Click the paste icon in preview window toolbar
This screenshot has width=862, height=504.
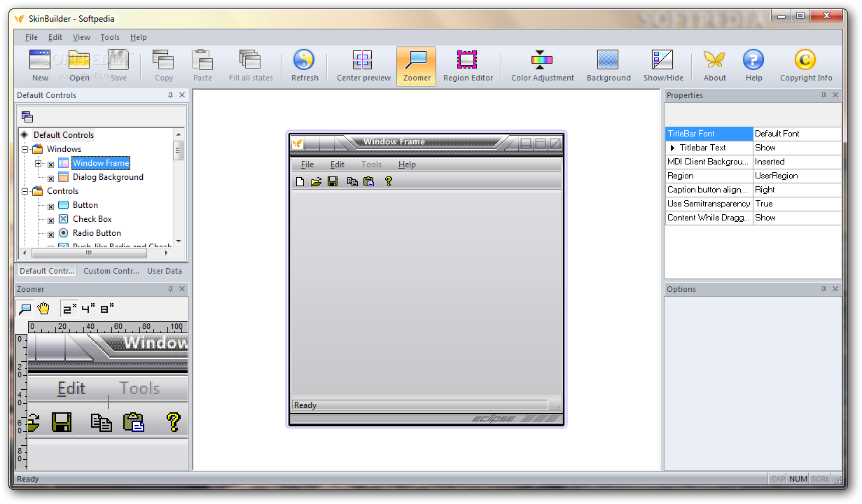(368, 182)
